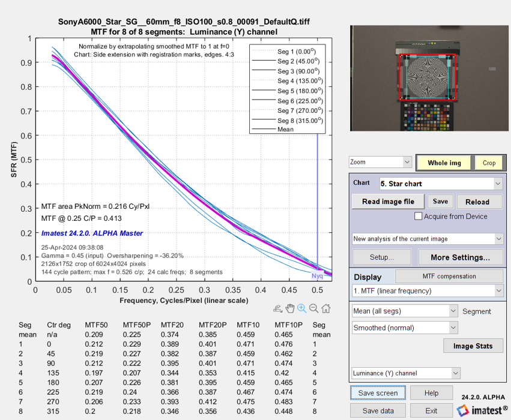Select the pan hand tool
The width and height of the screenshot is (511, 420).
[289, 309]
